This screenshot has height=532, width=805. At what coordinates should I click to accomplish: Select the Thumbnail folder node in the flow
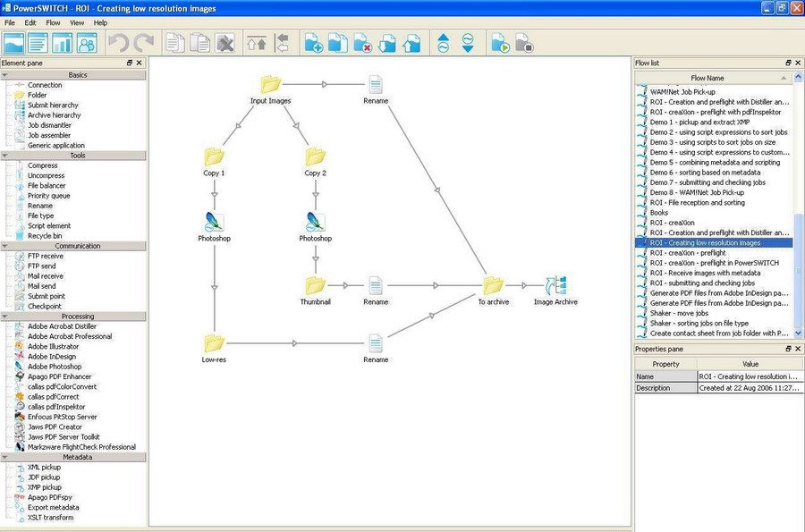tap(315, 286)
